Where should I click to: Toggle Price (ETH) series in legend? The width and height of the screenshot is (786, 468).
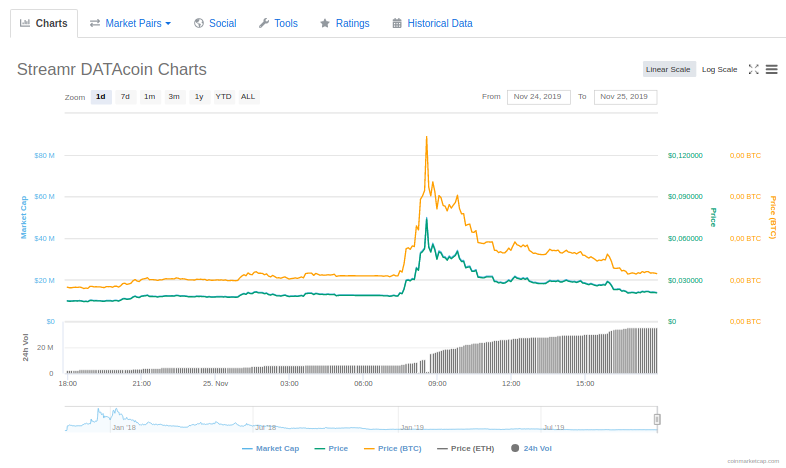tap(466, 448)
